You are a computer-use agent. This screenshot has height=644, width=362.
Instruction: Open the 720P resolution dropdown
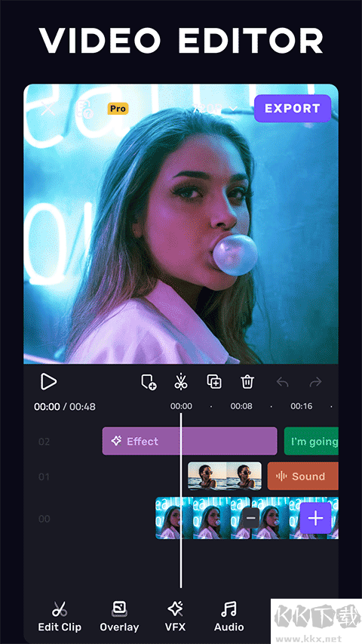point(215,109)
